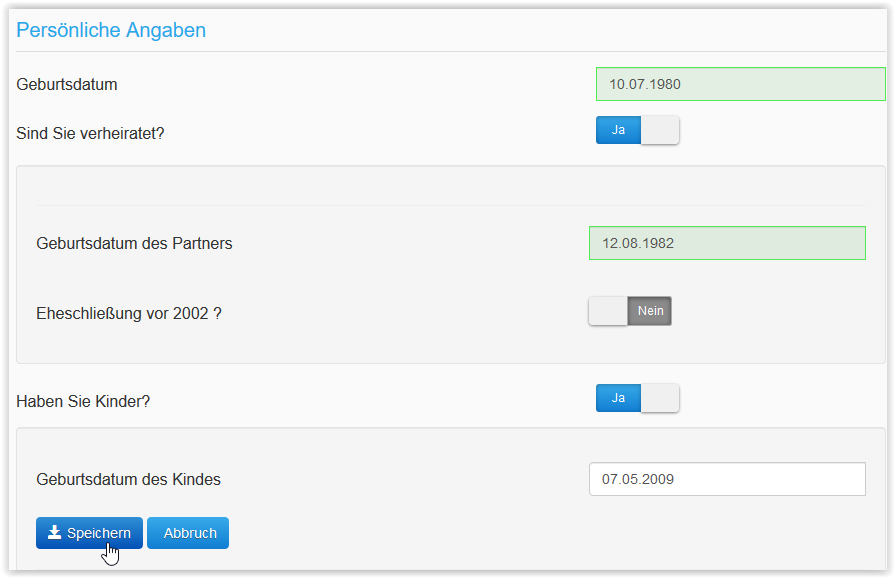Click the 'Geburtsdatum des Partners' label

[134, 243]
